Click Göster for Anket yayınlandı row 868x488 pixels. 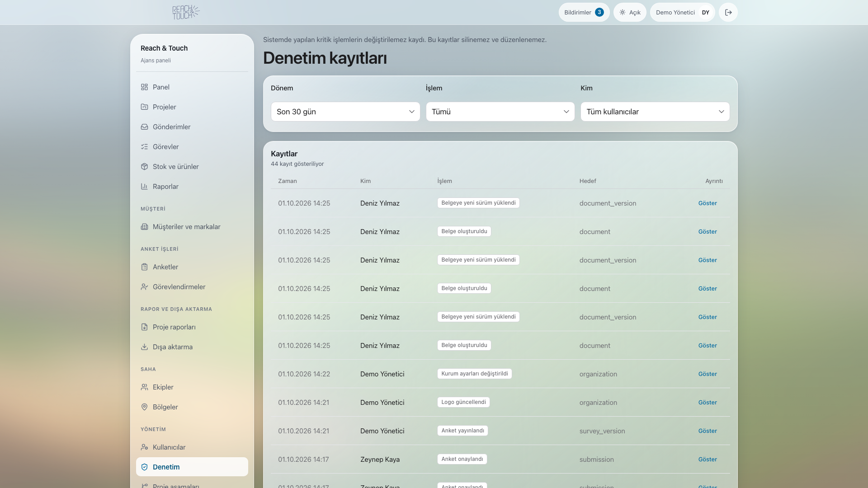pos(708,431)
